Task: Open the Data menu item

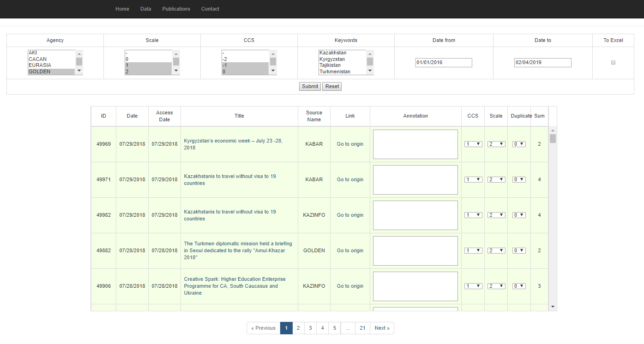Action: point(146,9)
